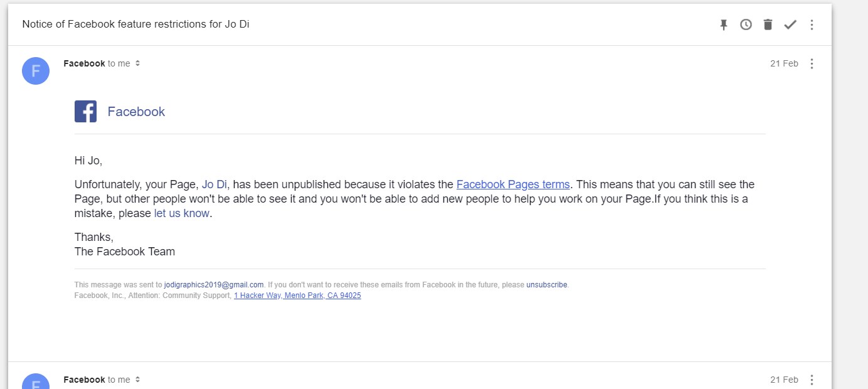Viewport: 868px width, 389px height.
Task: Expand recipient details arrow on the first message
Action: [138, 63]
